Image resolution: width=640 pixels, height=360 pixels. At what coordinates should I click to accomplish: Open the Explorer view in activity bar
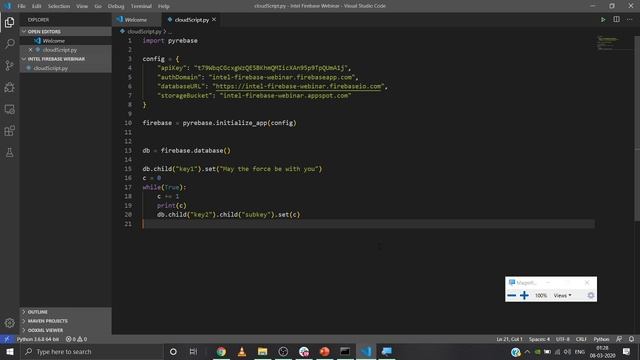pyautogui.click(x=9, y=22)
